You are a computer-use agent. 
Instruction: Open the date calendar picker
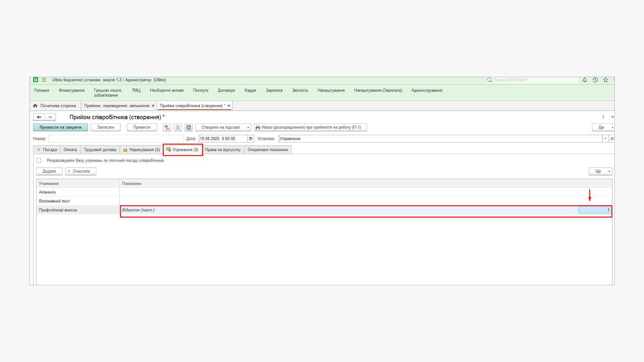point(251,139)
